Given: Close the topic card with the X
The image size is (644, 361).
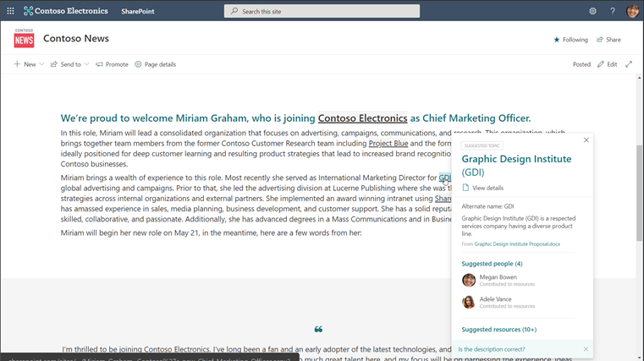Looking at the screenshot, I should (x=586, y=139).
